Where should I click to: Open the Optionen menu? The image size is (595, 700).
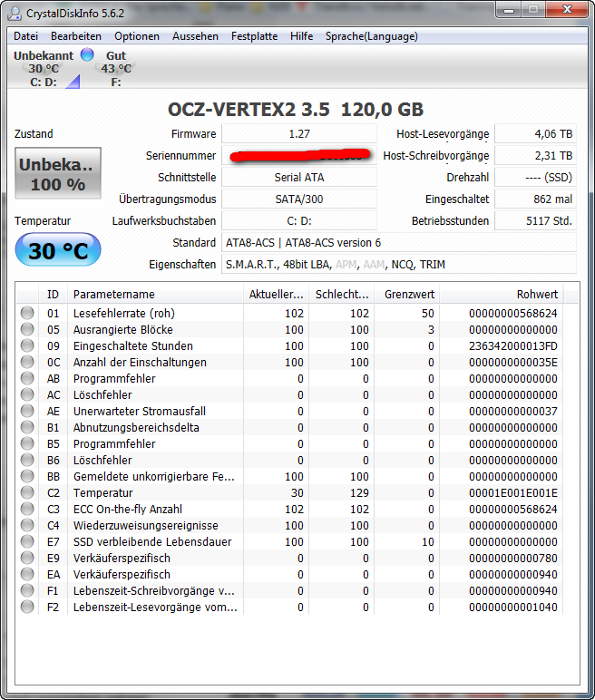137,36
